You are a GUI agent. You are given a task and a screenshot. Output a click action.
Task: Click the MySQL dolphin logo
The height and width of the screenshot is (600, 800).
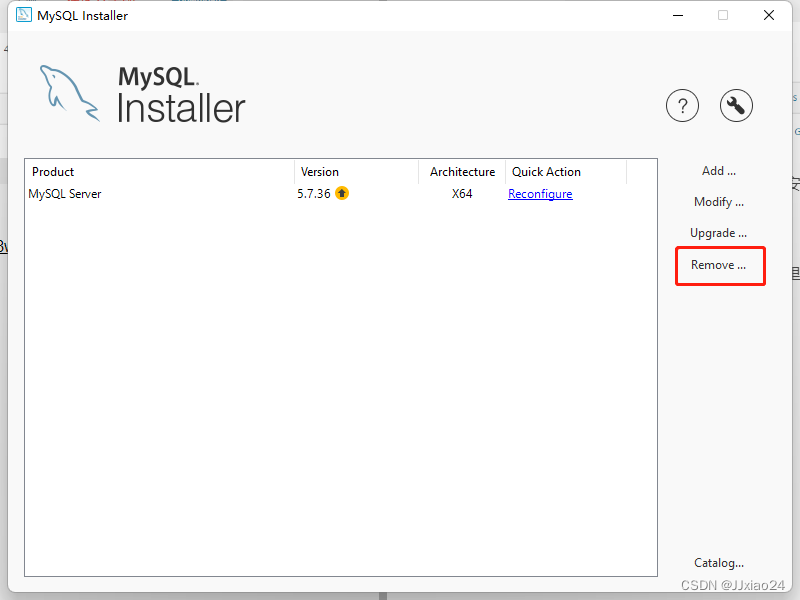[69, 93]
